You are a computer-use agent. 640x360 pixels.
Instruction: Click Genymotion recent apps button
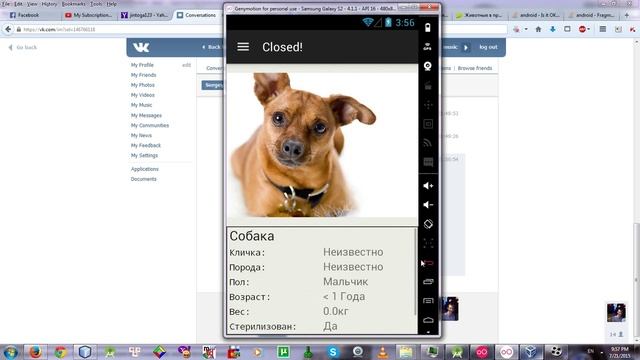(428, 282)
